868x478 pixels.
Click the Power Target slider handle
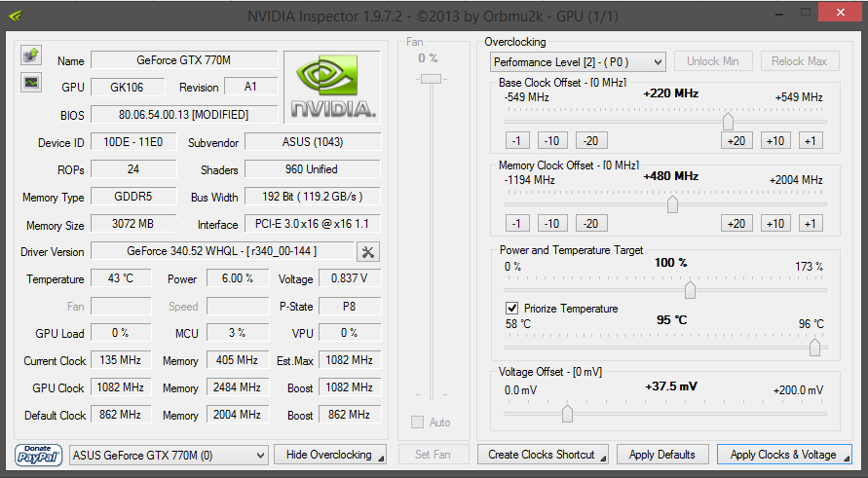pos(690,289)
